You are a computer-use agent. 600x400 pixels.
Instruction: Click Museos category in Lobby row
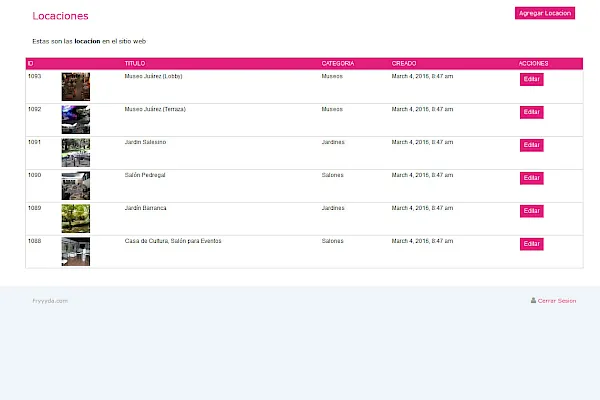[x=332, y=76]
